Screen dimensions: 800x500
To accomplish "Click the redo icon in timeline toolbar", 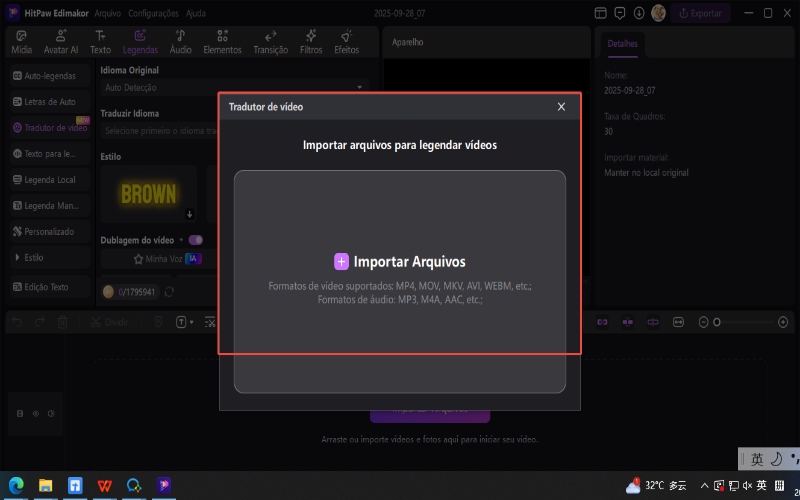I will point(40,322).
